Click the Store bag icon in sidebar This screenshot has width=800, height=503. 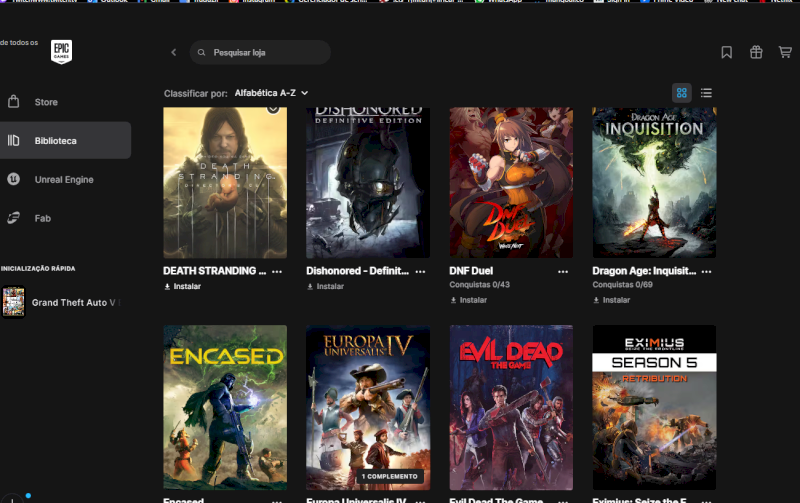point(14,102)
